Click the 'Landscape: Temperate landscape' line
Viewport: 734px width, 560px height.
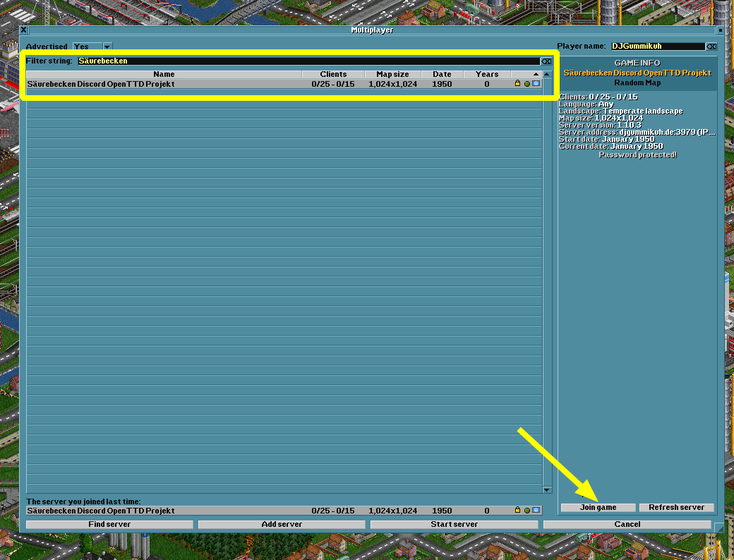coord(620,111)
